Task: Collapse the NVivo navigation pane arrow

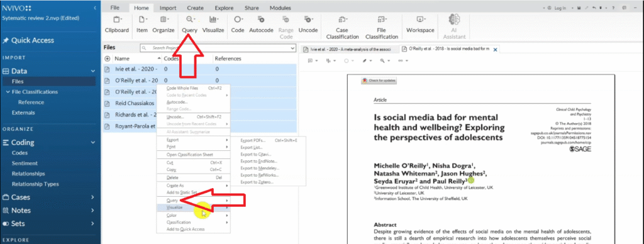Action: point(95,8)
